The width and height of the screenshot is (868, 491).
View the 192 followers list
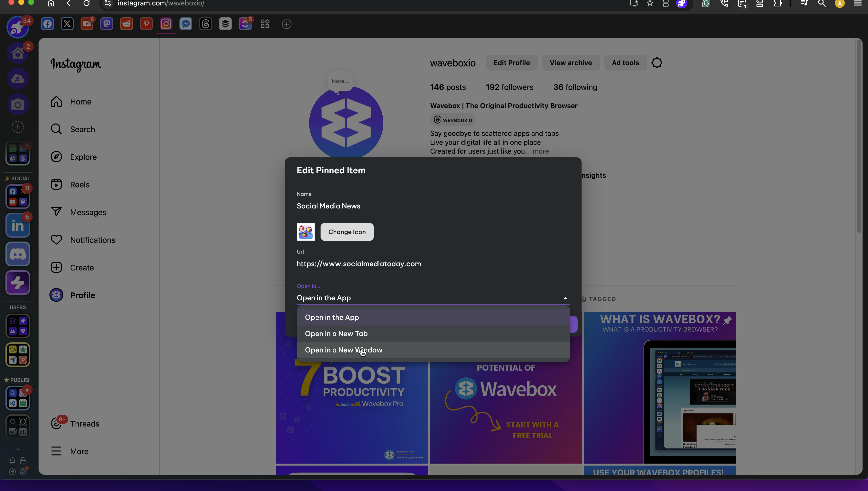coord(509,87)
